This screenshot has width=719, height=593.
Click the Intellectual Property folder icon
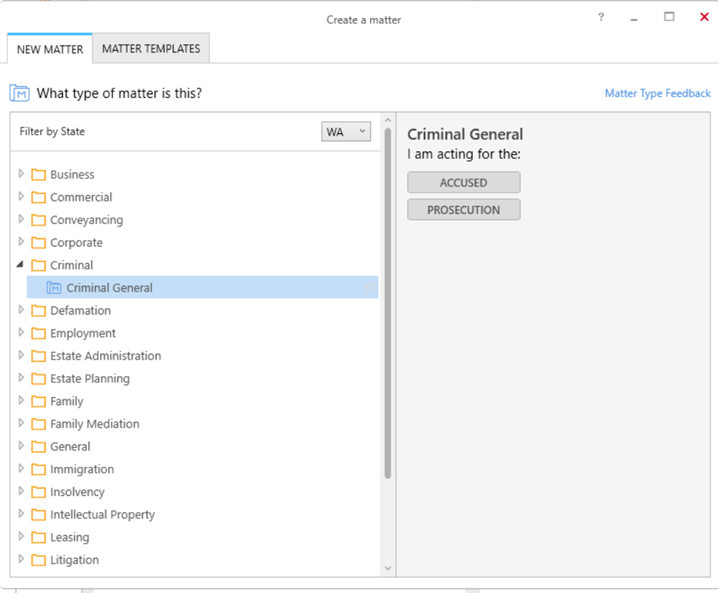coord(39,515)
